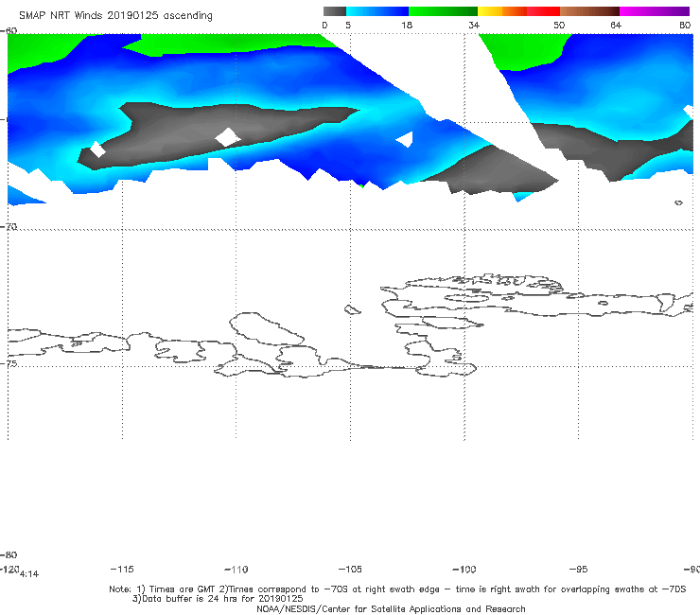Click the longitude label '-115'
This screenshot has height=615, width=700.
click(x=122, y=569)
